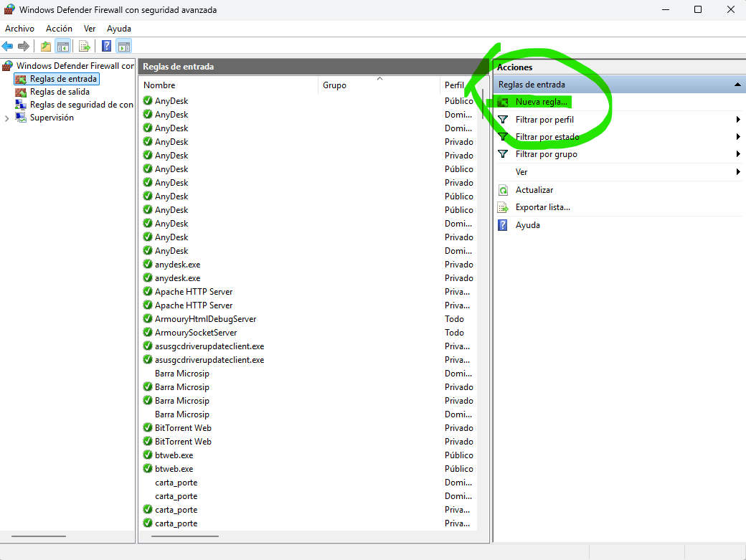Click Ayuda in the Acciones pane
The width and height of the screenshot is (746, 560).
pos(528,225)
